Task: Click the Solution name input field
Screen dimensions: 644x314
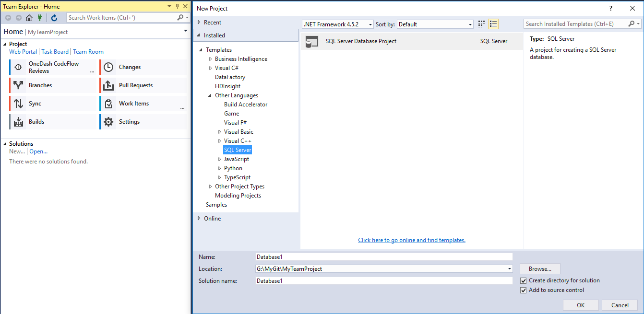Action: click(384, 281)
